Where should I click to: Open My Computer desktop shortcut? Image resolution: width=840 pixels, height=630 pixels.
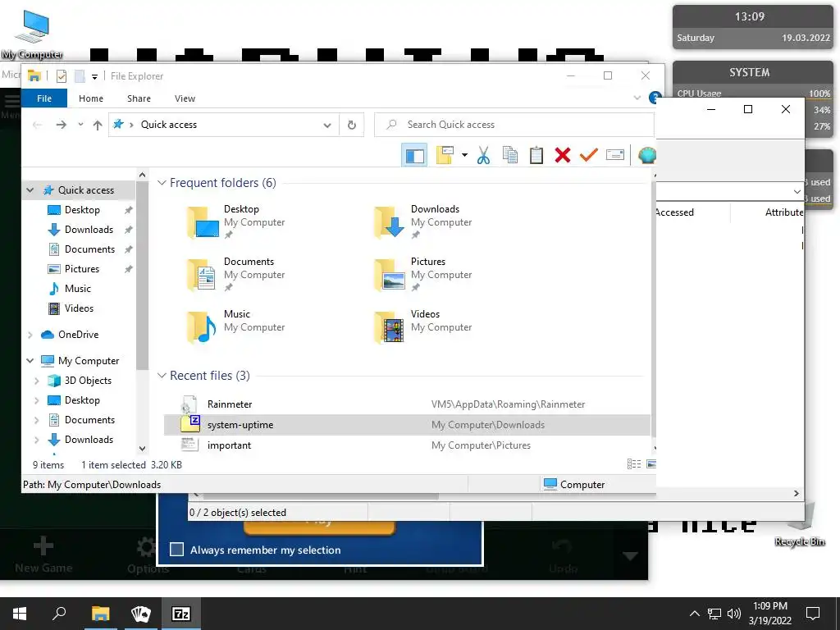point(32,33)
